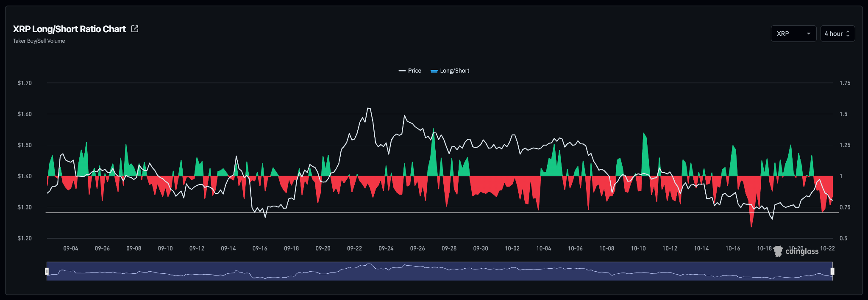The width and height of the screenshot is (868, 300).
Task: Click the 0.75 ratio axis label
Action: click(845, 207)
